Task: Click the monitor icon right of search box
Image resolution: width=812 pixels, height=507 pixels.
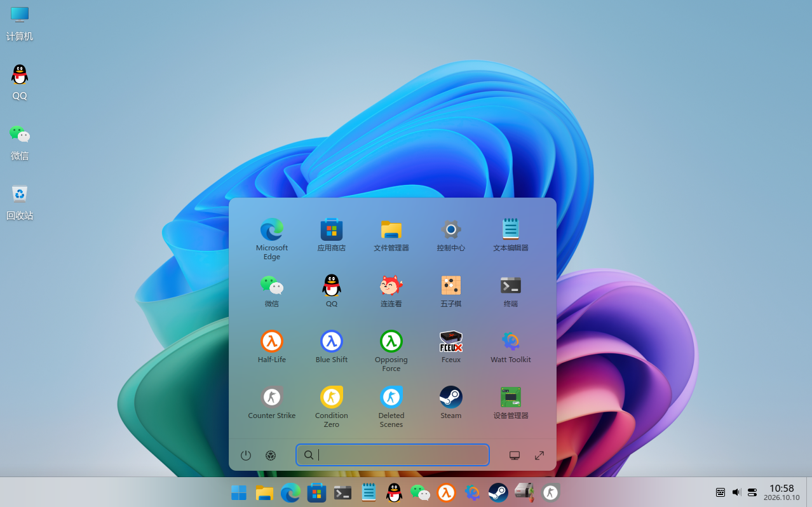Action: pos(515,455)
